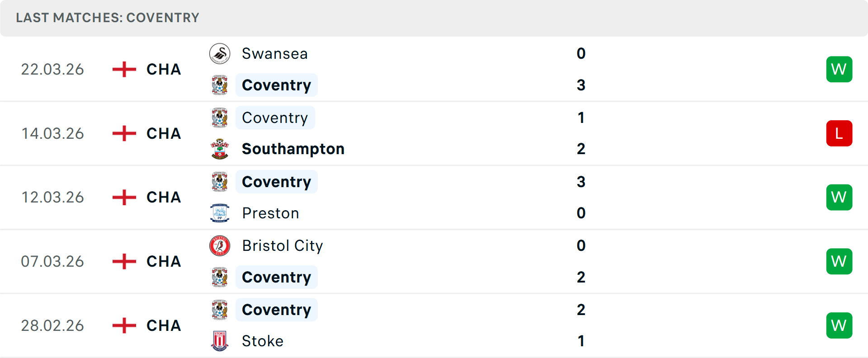Open the Coventry team link in the Swansea match

276,85
